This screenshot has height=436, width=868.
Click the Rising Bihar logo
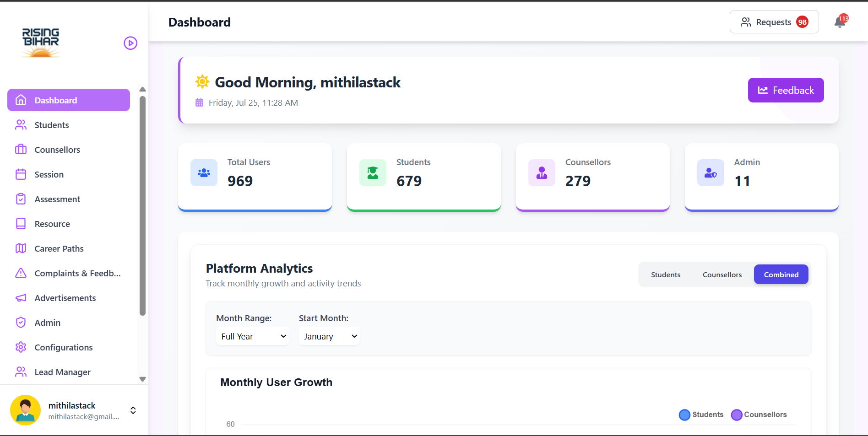(x=41, y=43)
